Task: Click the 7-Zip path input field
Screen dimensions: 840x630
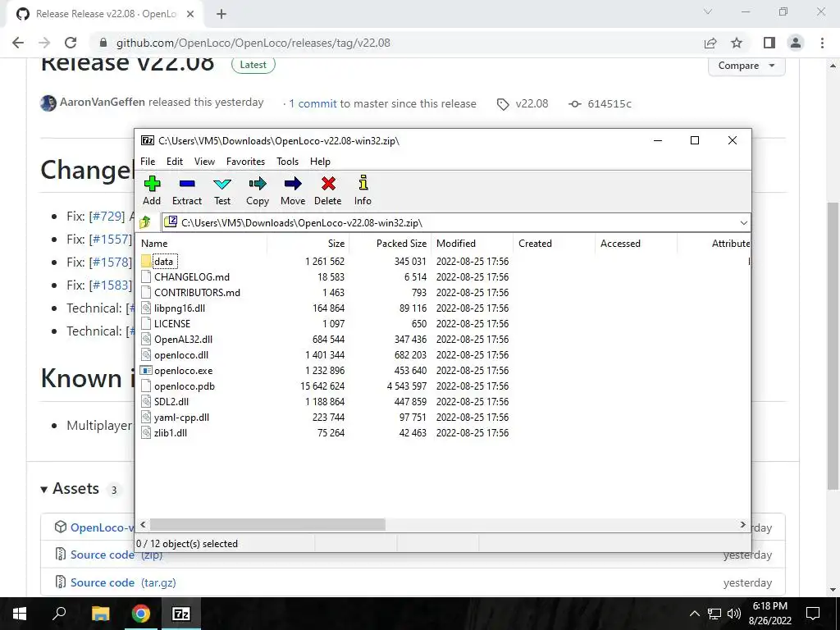Action: click(450, 222)
